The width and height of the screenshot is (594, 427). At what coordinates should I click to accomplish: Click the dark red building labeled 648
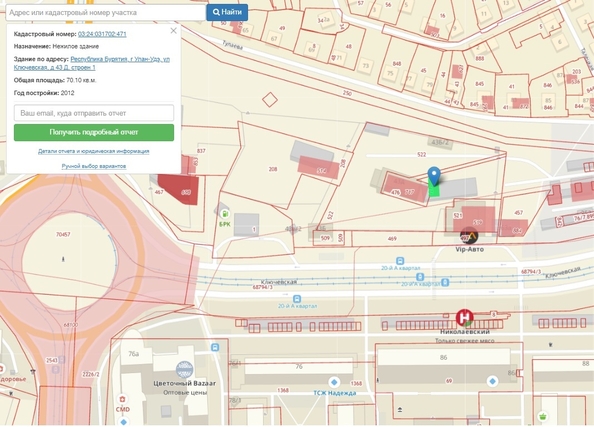click(179, 189)
